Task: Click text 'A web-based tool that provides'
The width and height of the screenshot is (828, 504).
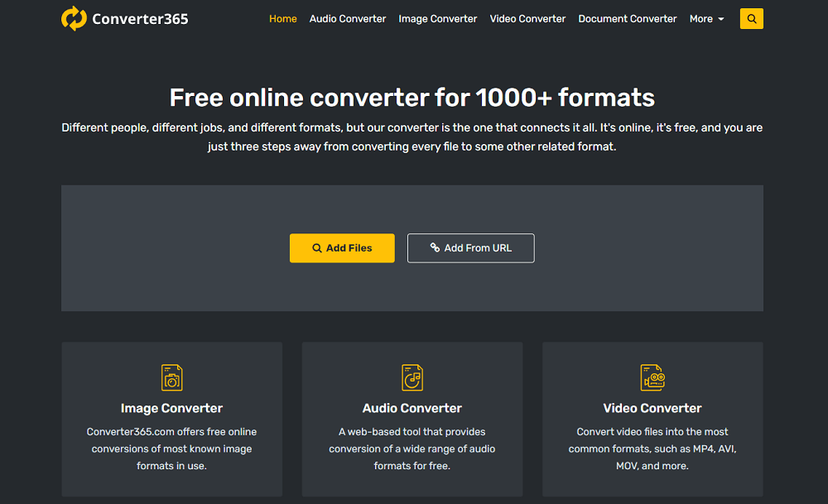Action: tap(412, 432)
